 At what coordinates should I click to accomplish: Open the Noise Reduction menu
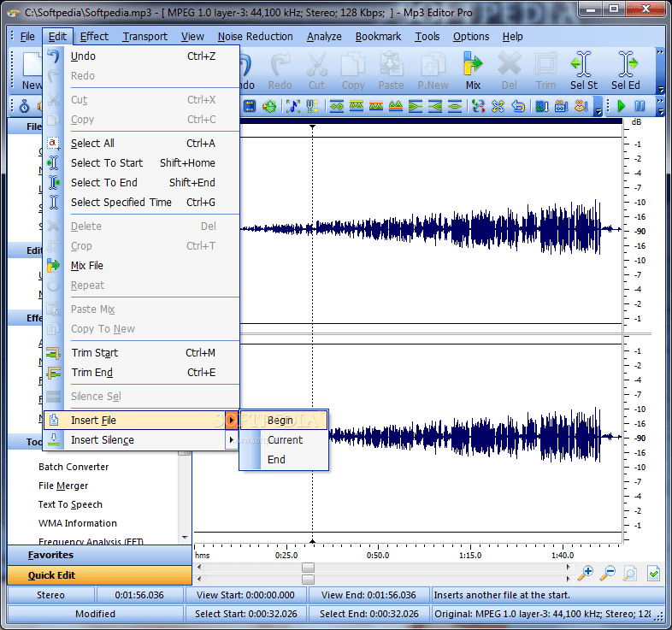[x=255, y=37]
